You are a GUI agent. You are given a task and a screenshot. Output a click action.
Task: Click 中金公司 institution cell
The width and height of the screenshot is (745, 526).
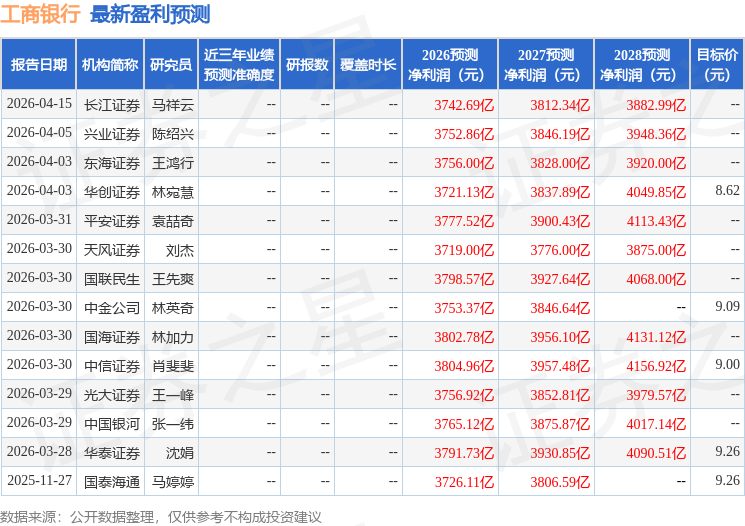click(x=112, y=308)
